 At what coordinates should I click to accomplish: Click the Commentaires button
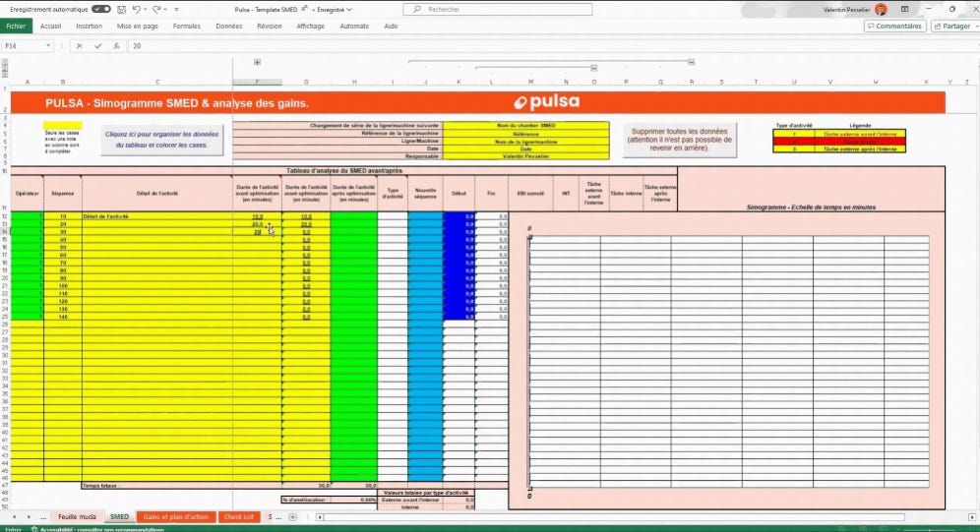coord(895,27)
